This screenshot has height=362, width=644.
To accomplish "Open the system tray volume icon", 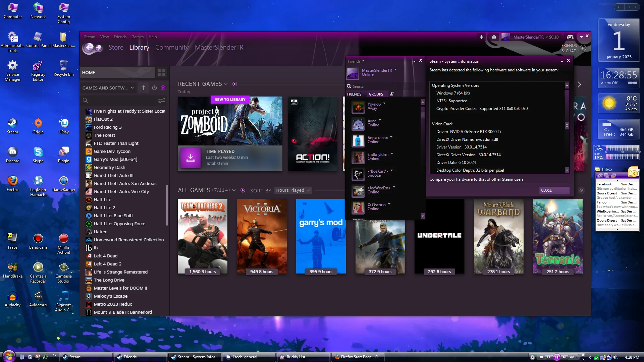I will click(x=616, y=357).
